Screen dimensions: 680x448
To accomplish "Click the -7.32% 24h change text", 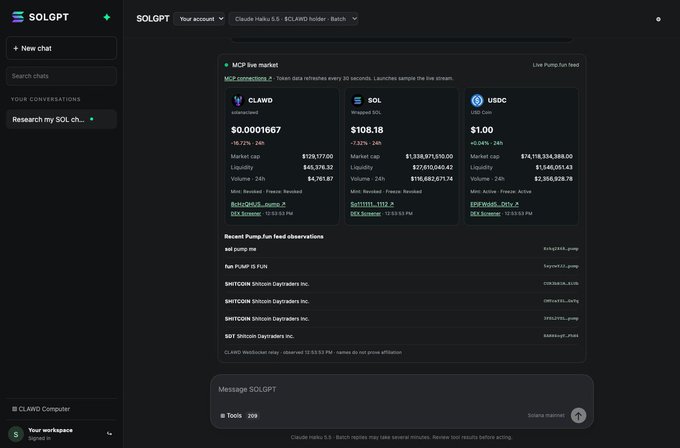I will click(366, 143).
